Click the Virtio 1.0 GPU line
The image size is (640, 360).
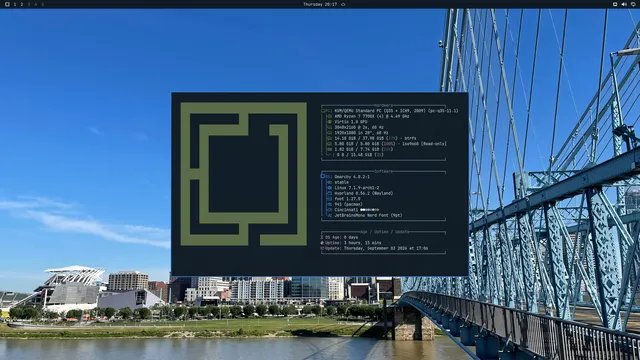tap(351, 122)
